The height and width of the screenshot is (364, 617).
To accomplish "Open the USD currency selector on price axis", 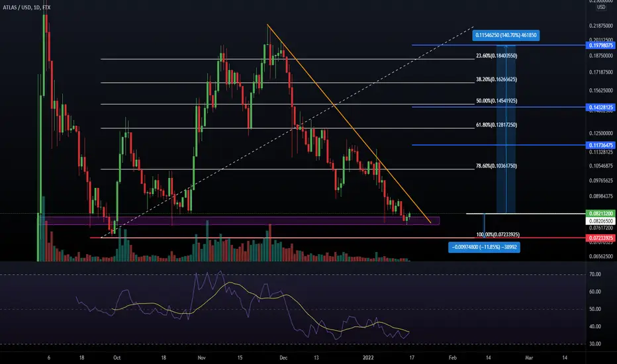I will pos(601,7).
